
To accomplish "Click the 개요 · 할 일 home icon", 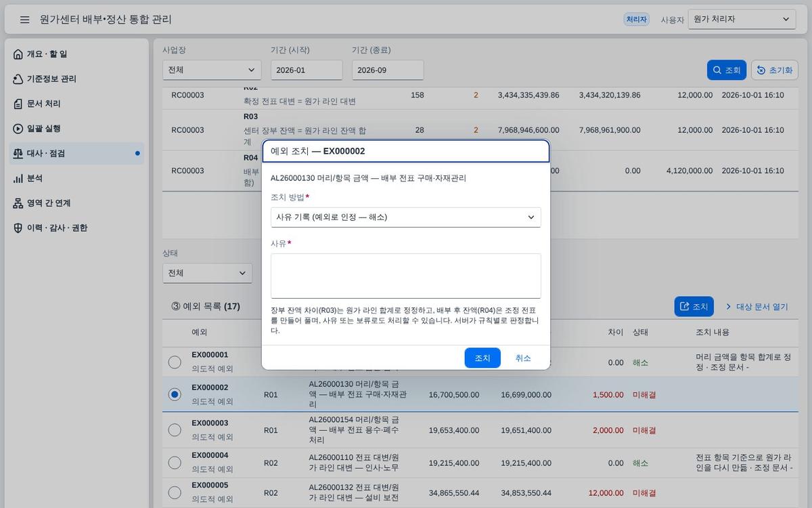I will 18,54.
